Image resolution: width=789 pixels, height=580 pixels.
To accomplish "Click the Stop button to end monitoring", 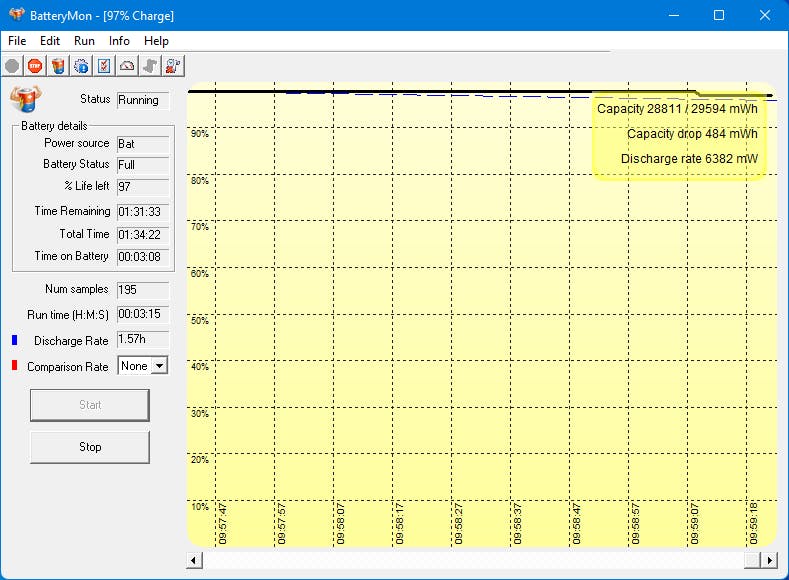I will (x=90, y=447).
